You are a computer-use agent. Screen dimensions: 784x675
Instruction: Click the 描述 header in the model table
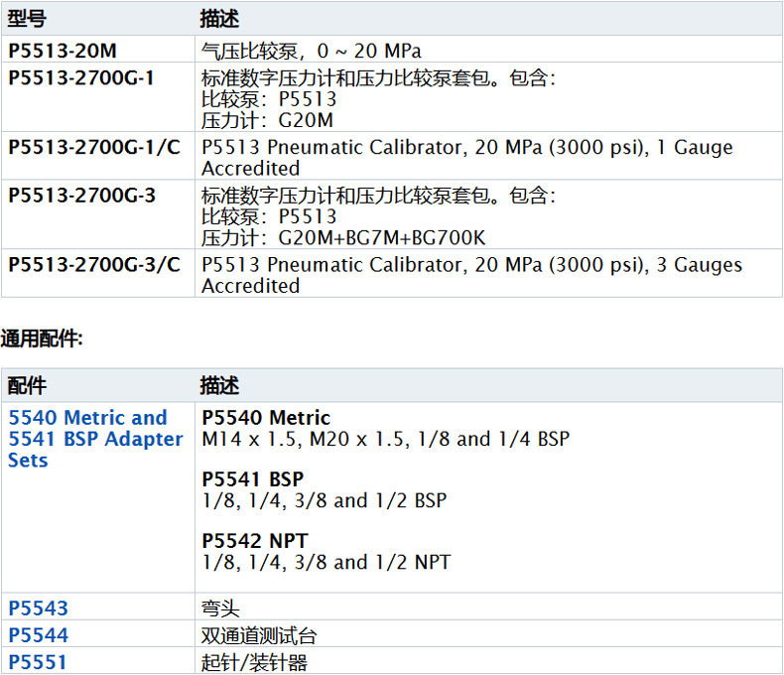tap(219, 20)
